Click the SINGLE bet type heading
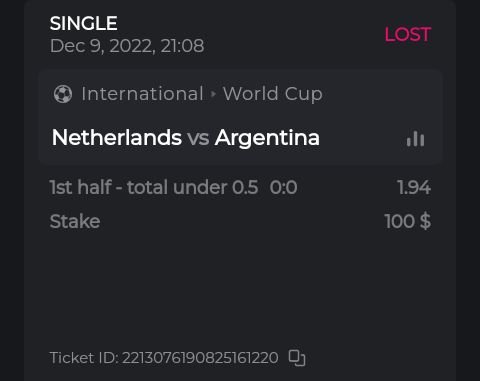Image resolution: width=480 pixels, height=381 pixels. tap(83, 23)
